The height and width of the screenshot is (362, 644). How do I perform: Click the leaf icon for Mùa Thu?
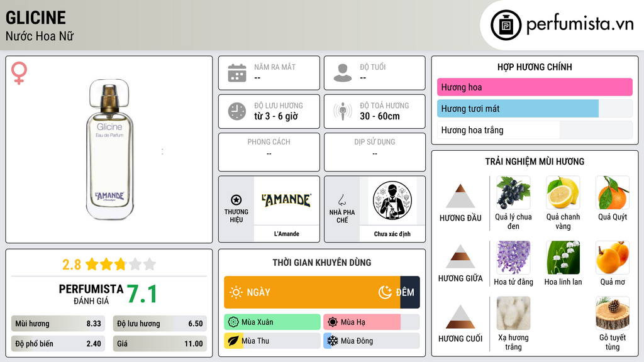click(233, 341)
